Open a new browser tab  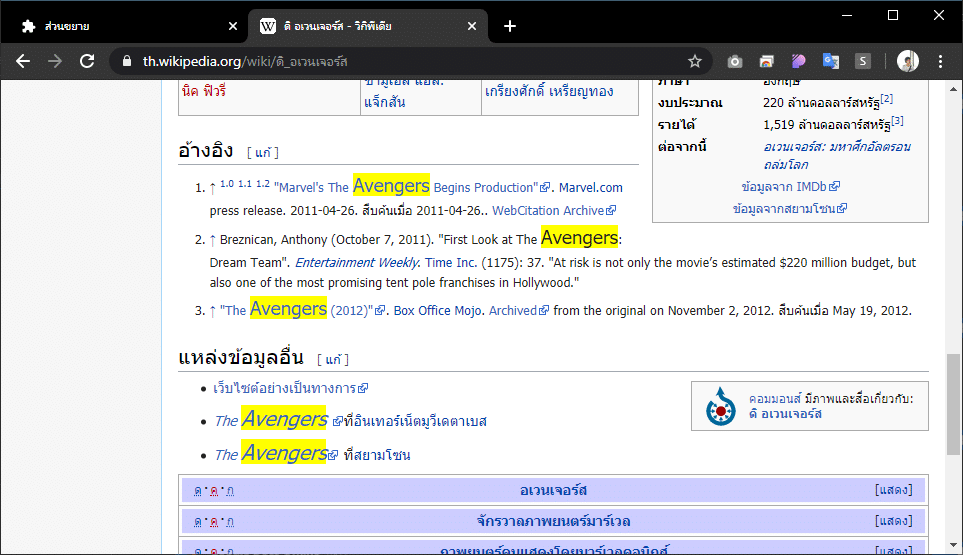pyautogui.click(x=510, y=26)
